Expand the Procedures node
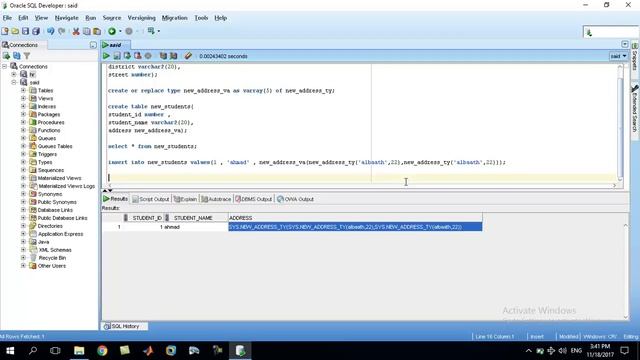This screenshot has width=640, height=360. pyautogui.click(x=23, y=122)
